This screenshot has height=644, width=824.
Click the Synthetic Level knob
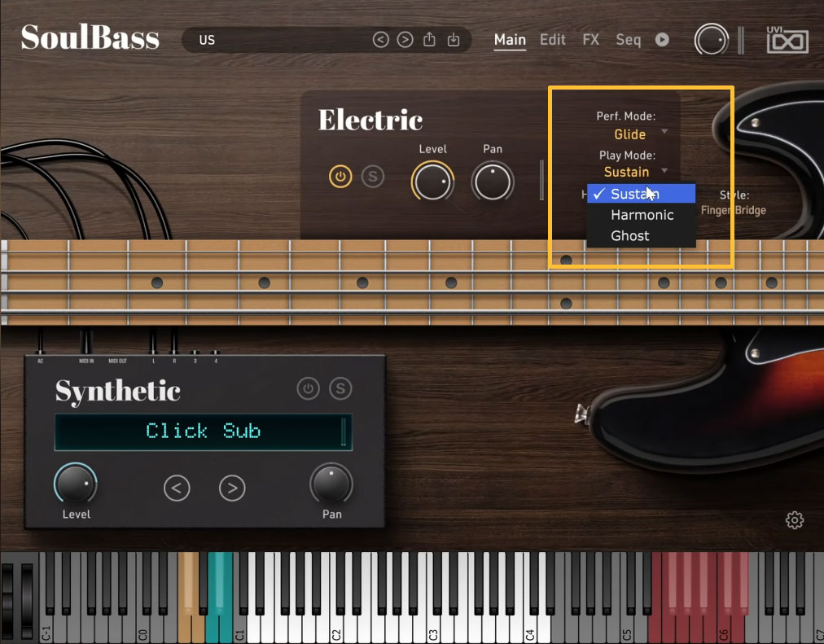click(76, 484)
